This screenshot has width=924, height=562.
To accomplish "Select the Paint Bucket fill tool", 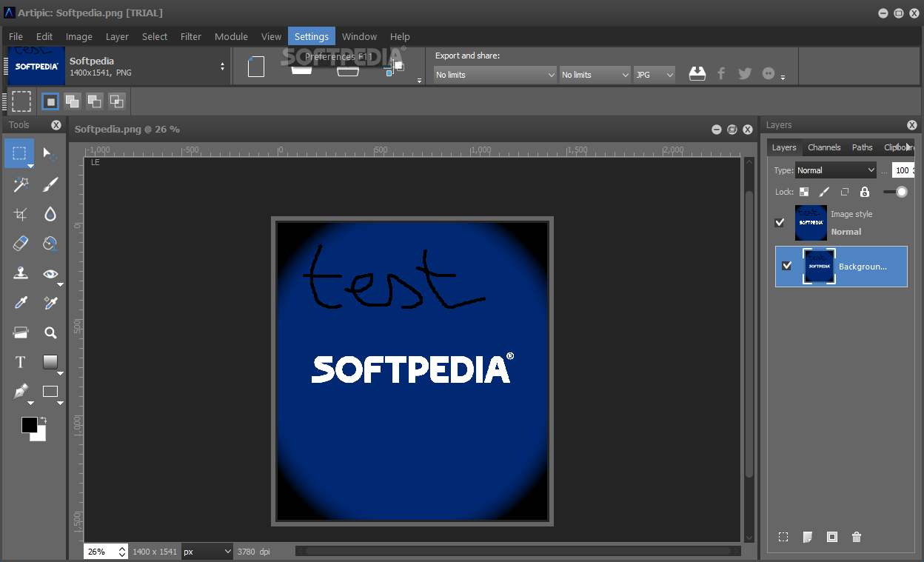I will [x=50, y=244].
